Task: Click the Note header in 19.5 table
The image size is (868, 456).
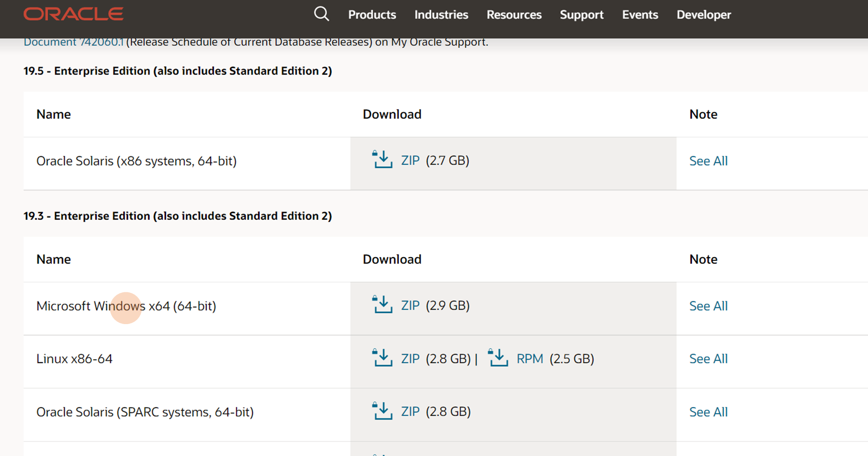Action: coord(703,114)
